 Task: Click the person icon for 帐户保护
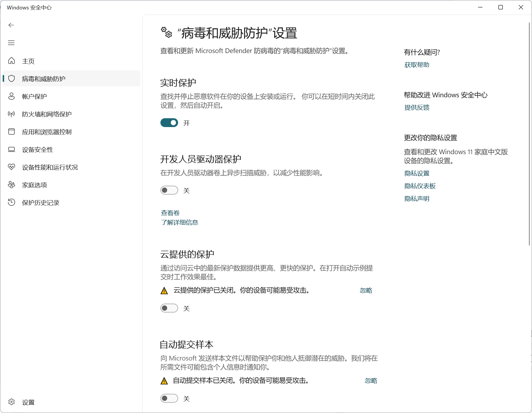(12, 96)
